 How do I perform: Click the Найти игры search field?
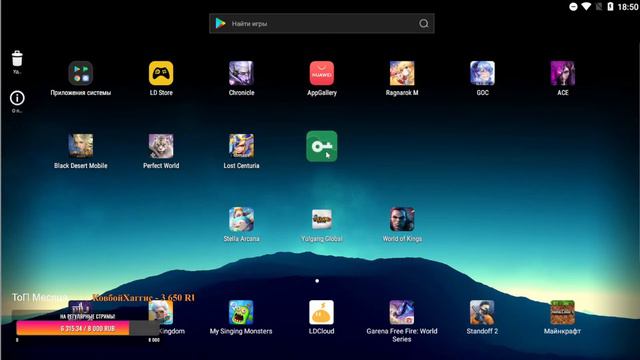(x=322, y=23)
